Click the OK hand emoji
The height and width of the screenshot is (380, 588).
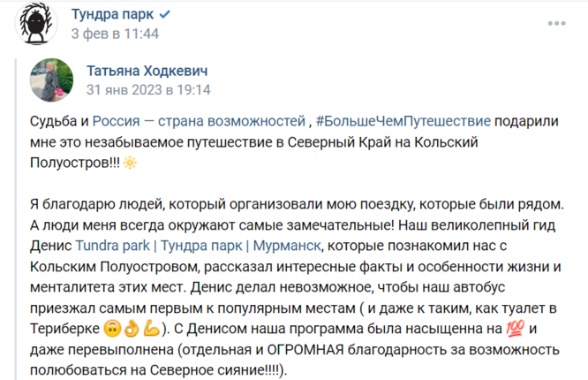point(132,329)
